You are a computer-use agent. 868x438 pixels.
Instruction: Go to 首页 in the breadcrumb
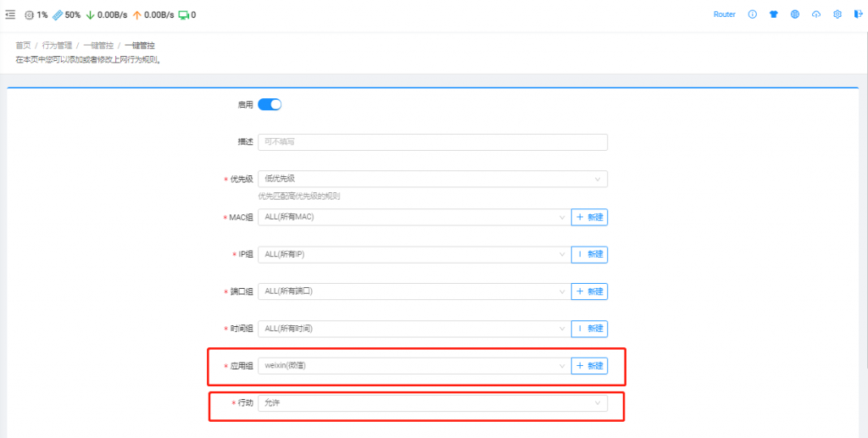[23, 46]
